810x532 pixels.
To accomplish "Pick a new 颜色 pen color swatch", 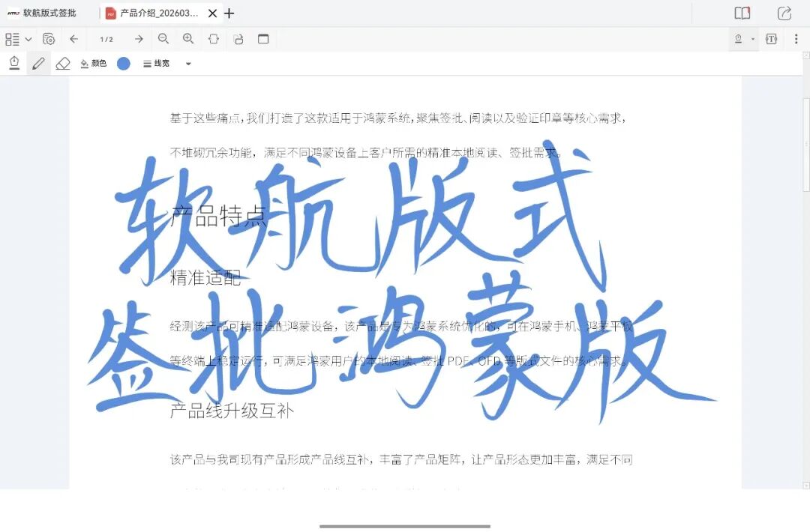I will 123,63.
